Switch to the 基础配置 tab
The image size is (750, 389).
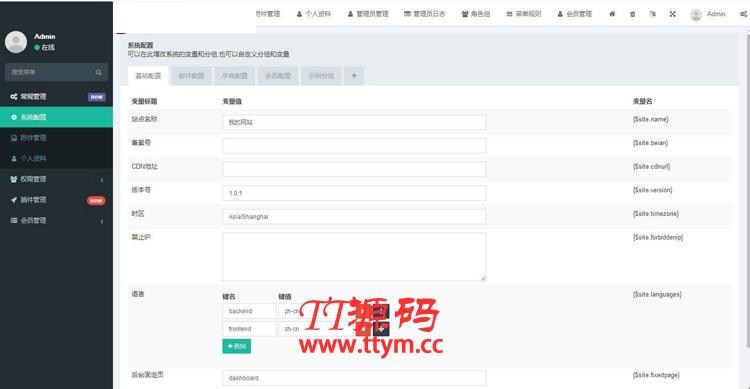[x=148, y=76]
